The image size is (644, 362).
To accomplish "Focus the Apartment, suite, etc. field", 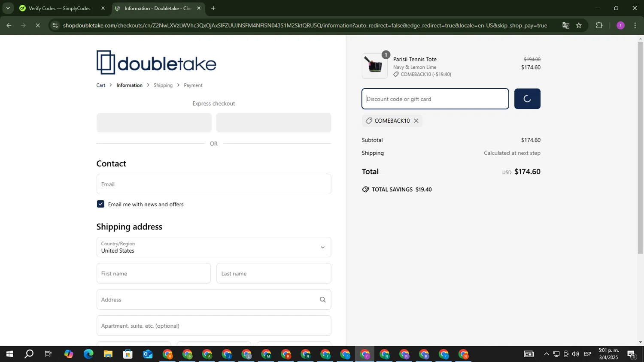I will [214, 326].
